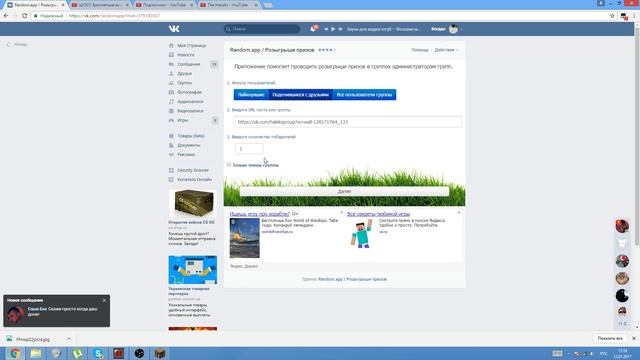Open the ships game ad headline
The width and height of the screenshot is (640, 360).
pos(260,214)
